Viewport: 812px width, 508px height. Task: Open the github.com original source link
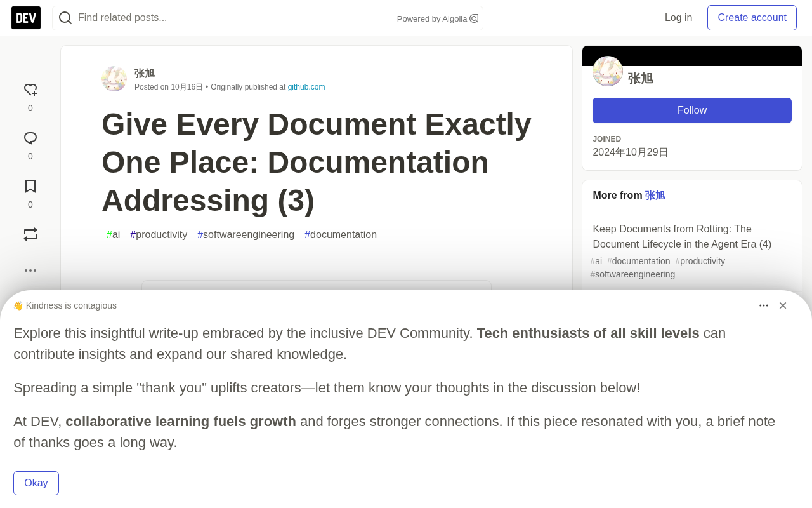[x=306, y=87]
